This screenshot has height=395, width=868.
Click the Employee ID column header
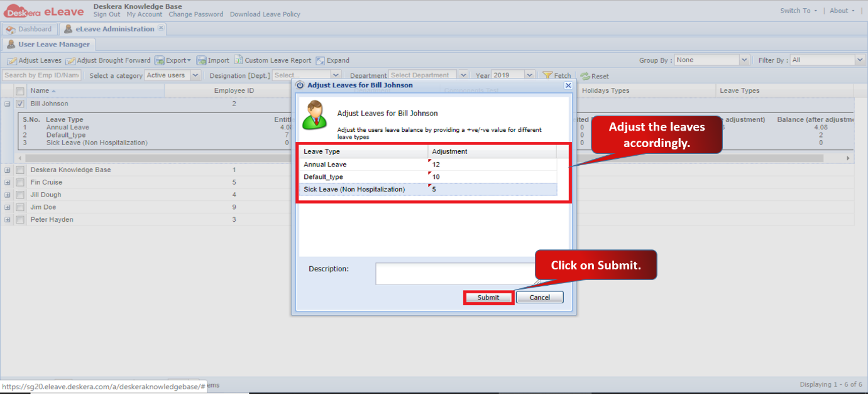234,91
